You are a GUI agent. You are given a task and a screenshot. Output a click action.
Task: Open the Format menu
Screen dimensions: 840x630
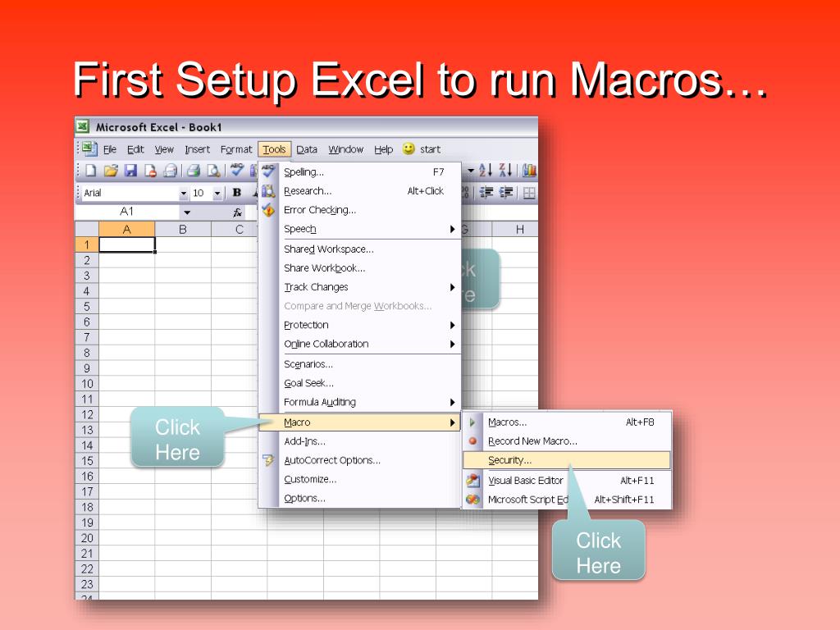(235, 149)
